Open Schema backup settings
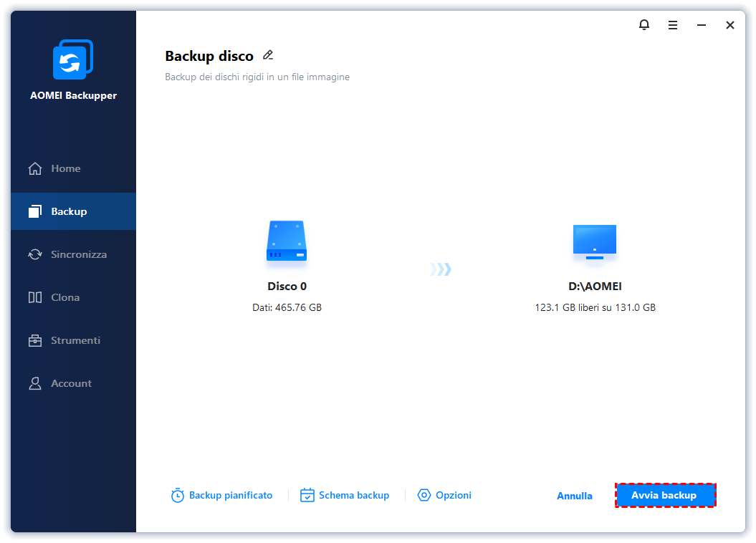Image resolution: width=756 pixels, height=543 pixels. coord(345,495)
